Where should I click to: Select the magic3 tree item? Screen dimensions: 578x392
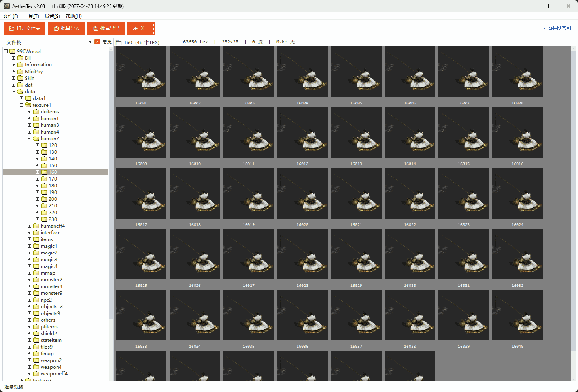(x=49, y=259)
